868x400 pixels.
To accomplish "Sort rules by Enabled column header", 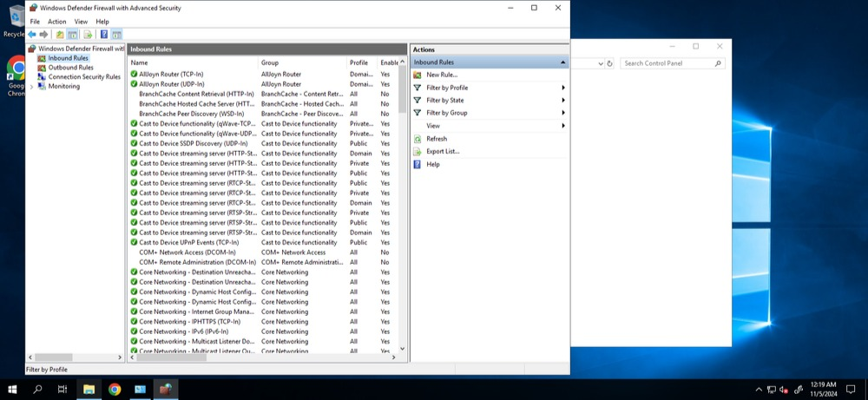I will [x=388, y=62].
